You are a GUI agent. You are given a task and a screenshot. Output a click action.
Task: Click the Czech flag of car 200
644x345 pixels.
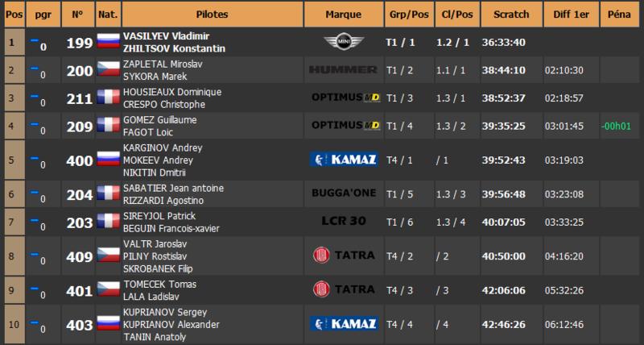point(109,70)
